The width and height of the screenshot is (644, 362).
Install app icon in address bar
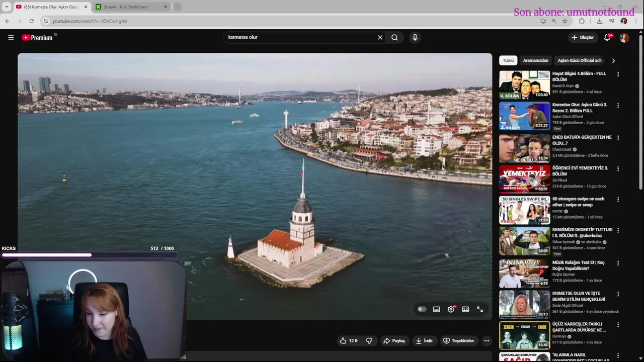click(x=543, y=21)
